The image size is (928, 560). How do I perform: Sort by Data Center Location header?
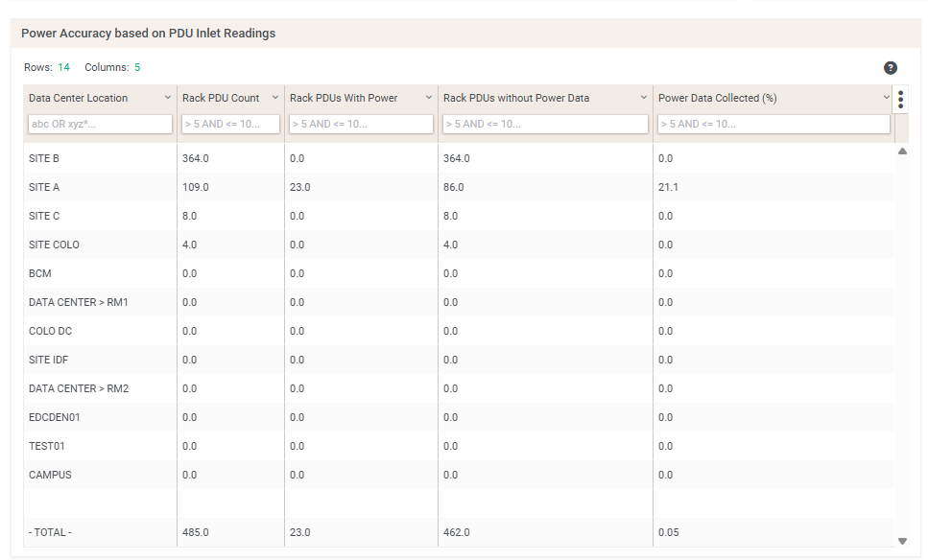(x=79, y=98)
